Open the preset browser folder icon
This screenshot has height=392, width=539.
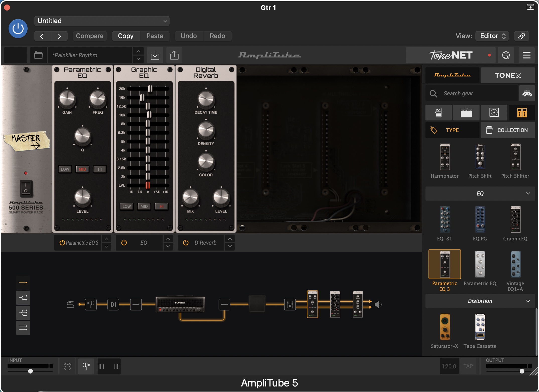point(38,55)
